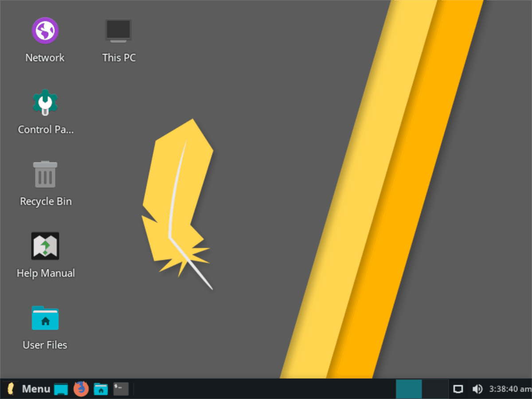Viewport: 532px width, 399px height.
Task: Click the Show Desktop taskbar icon
Action: click(x=61, y=389)
